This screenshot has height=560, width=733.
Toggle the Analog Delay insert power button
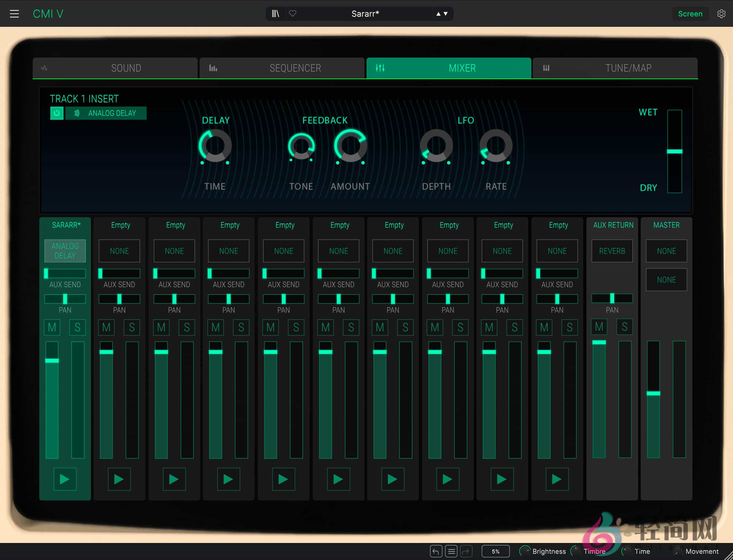point(57,113)
